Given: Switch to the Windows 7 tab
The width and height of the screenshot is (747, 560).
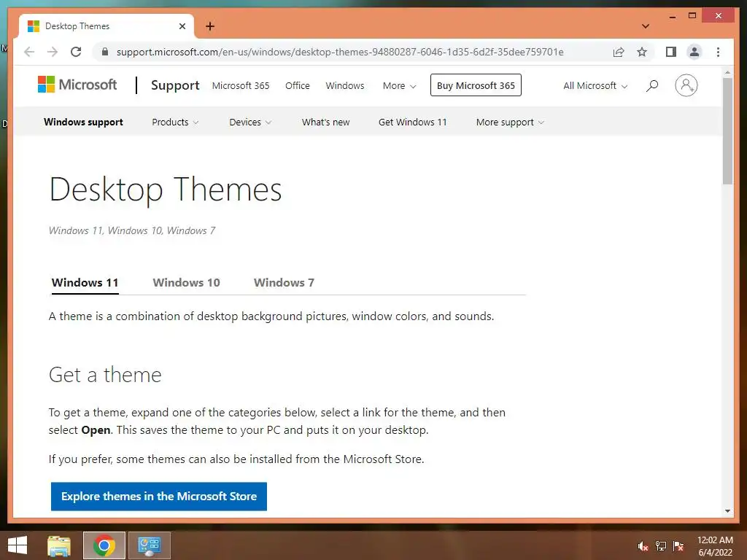Looking at the screenshot, I should 284,282.
